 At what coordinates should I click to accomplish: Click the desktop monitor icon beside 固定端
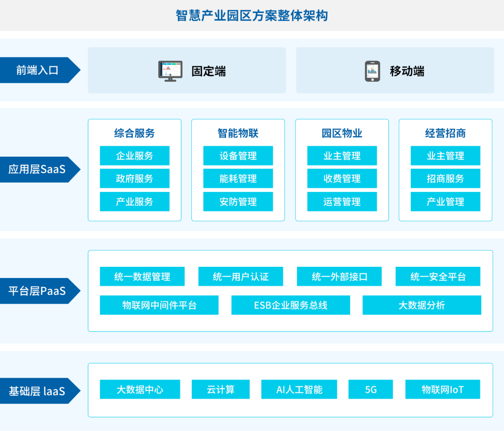(x=170, y=71)
